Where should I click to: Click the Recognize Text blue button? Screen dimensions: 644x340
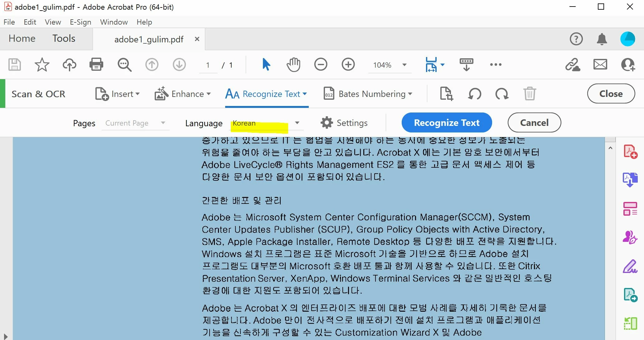click(446, 123)
